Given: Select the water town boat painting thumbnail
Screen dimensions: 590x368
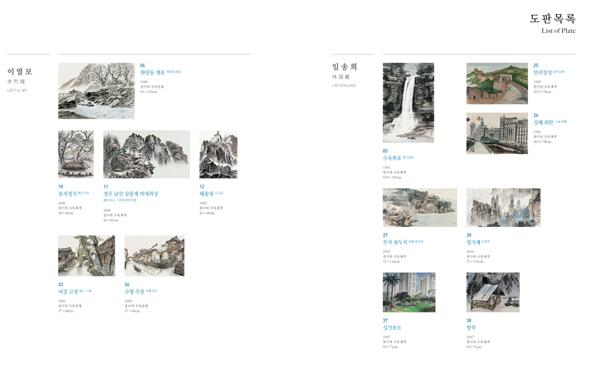Looking at the screenshot, I should click(x=155, y=256).
